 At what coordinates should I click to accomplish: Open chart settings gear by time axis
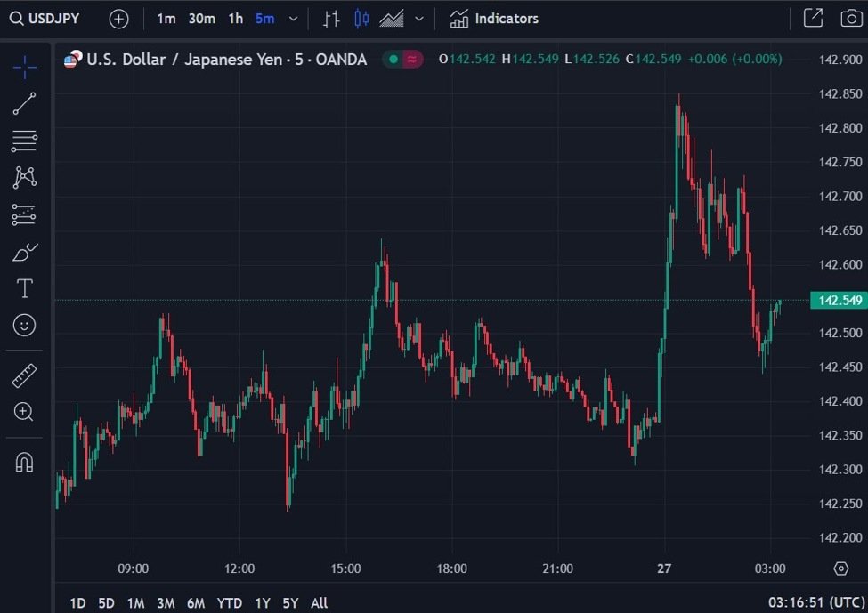point(841,569)
